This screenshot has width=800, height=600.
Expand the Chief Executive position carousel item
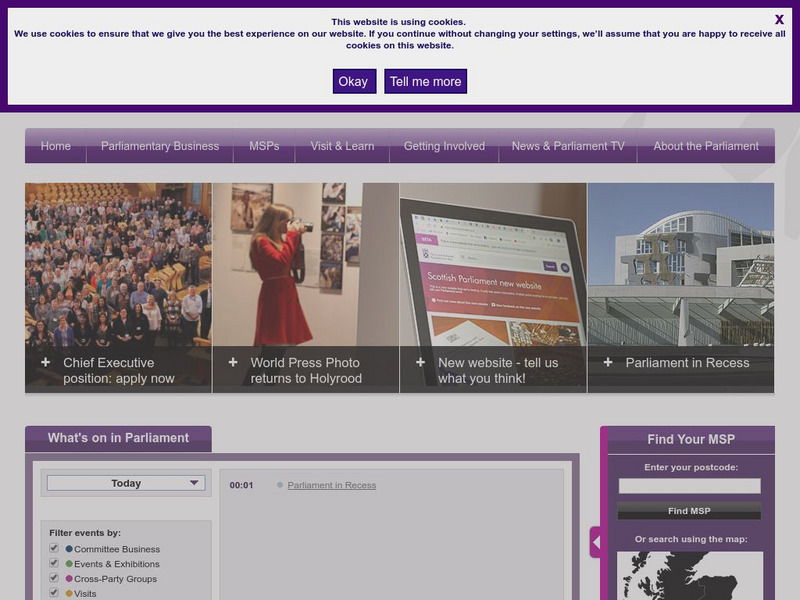click(44, 363)
